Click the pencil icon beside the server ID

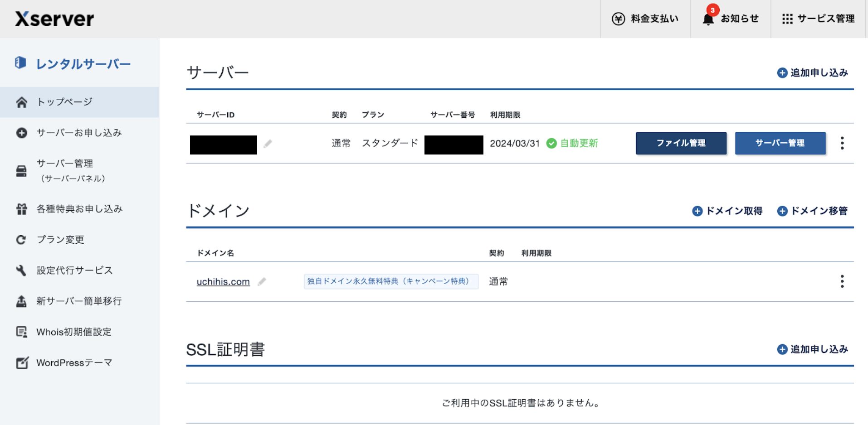268,144
